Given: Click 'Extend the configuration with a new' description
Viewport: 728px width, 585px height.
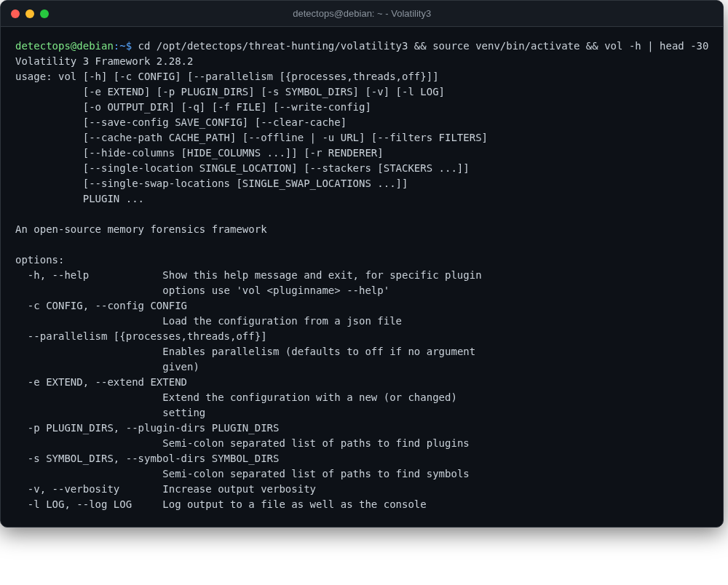Looking at the screenshot, I should pos(309,398).
